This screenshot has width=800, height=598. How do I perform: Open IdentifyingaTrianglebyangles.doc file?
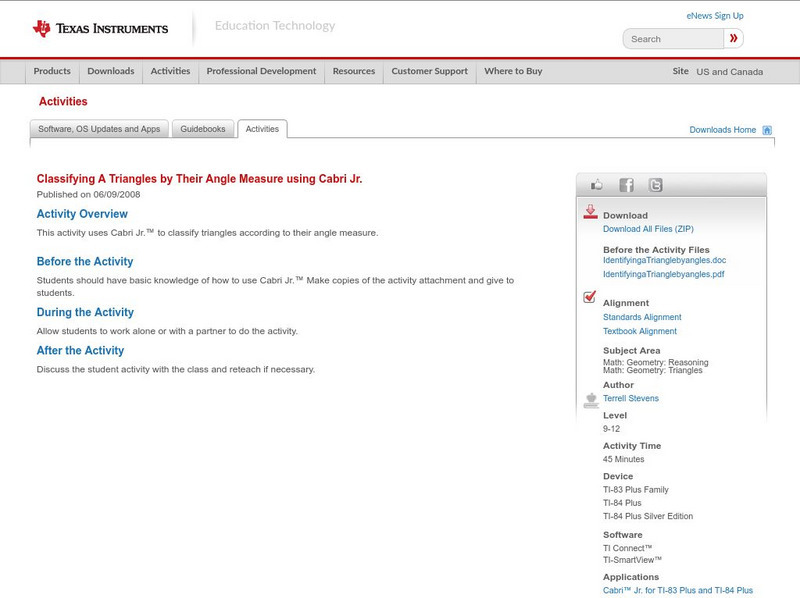click(664, 260)
